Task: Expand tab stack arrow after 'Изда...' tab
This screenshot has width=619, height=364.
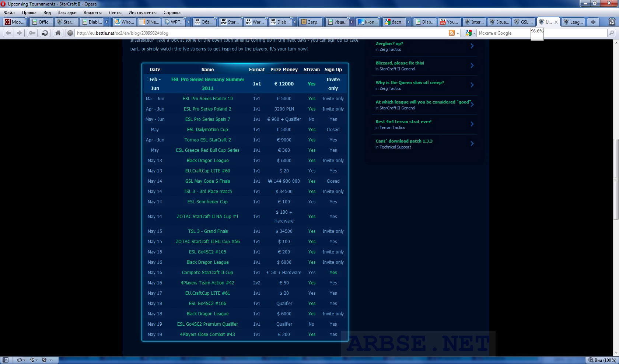Action: (352, 22)
